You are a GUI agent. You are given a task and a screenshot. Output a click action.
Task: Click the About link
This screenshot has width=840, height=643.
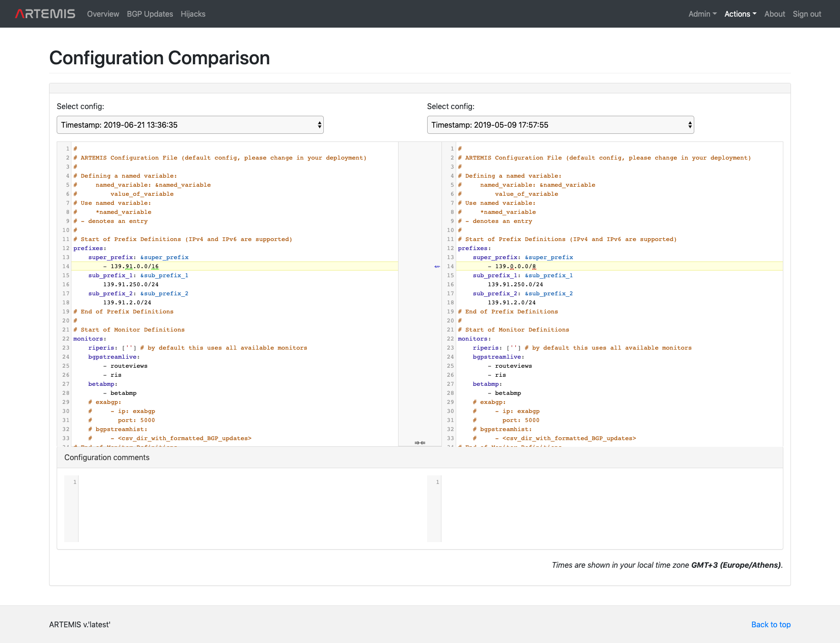(x=774, y=14)
